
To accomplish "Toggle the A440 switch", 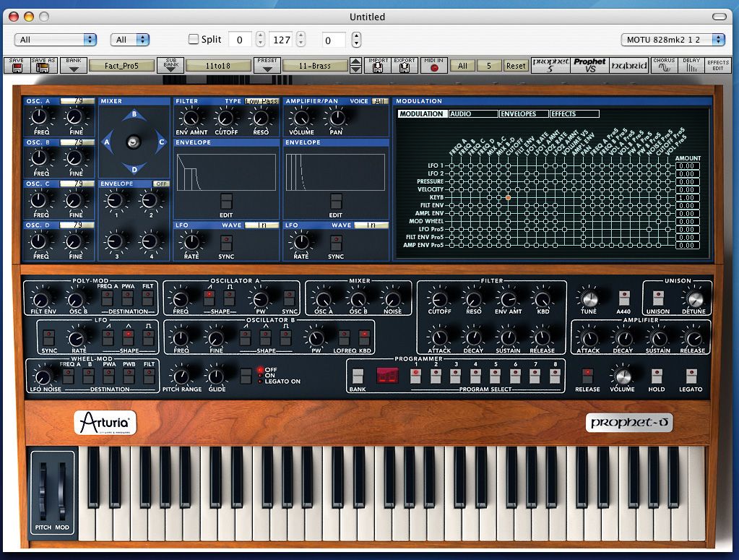I will (x=623, y=298).
